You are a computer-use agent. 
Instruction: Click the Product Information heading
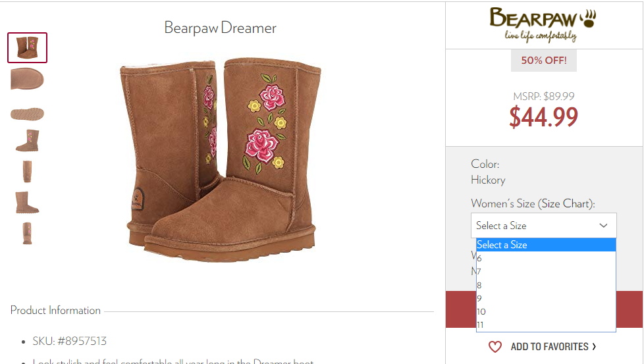[x=55, y=310]
